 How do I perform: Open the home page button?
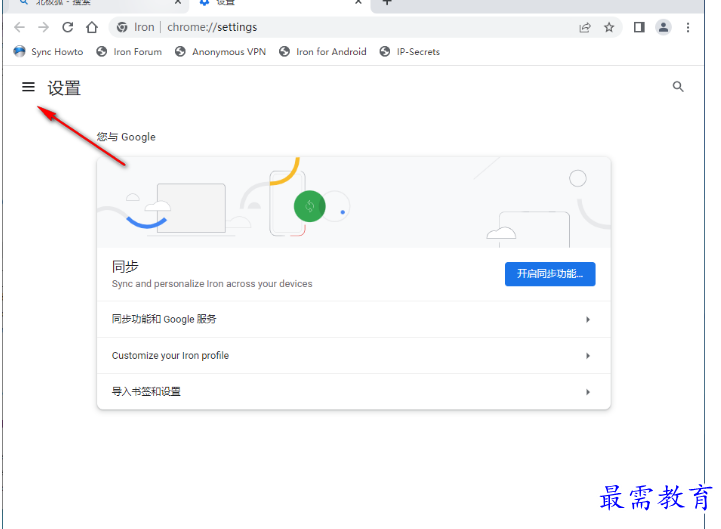click(x=92, y=28)
